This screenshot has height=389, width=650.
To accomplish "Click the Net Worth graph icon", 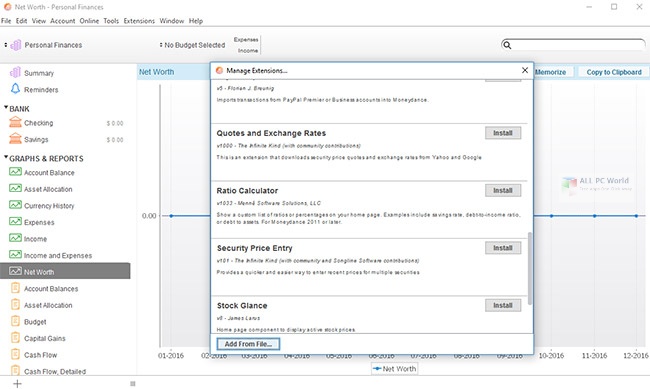I will 15,271.
